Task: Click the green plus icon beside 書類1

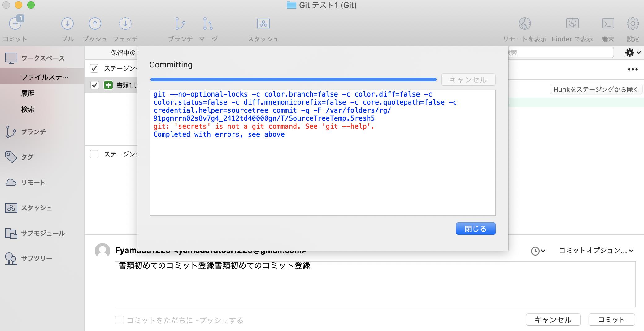Action: tap(108, 85)
